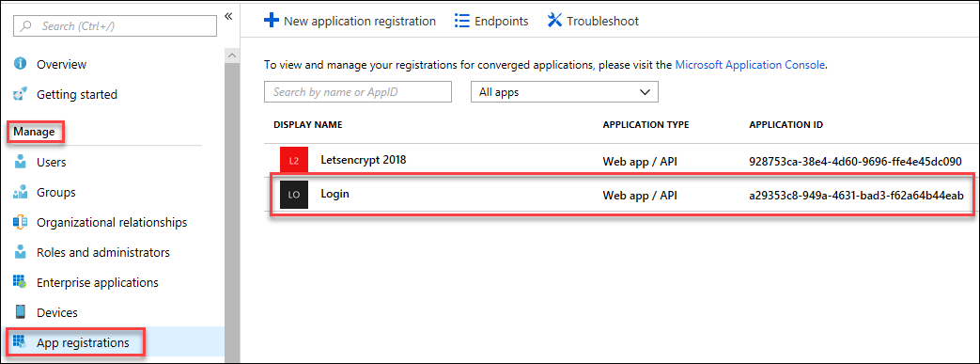Click the up arrow of the sidebar scrollbar
Image resolution: width=980 pixels, height=364 pixels.
(x=232, y=55)
